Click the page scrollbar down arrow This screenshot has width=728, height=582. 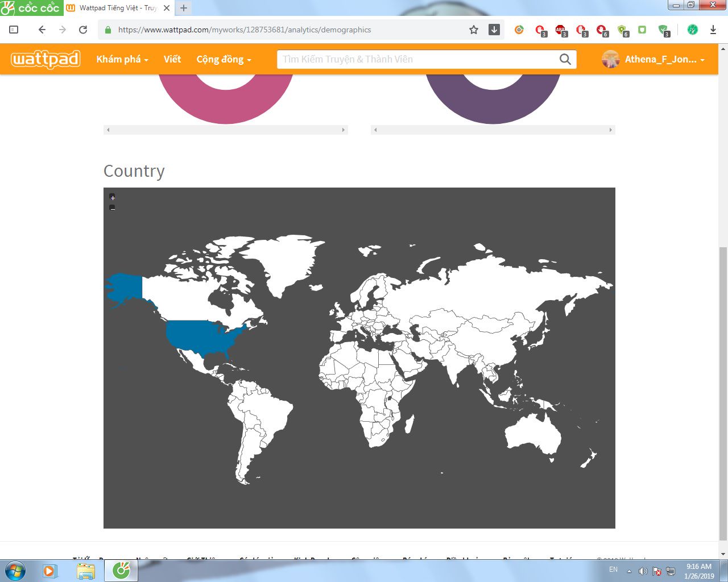723,554
